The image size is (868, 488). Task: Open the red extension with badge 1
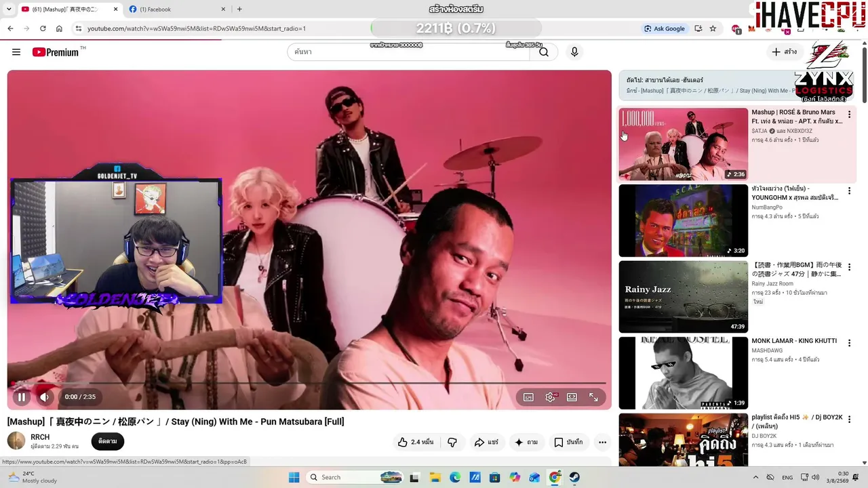[x=736, y=28]
